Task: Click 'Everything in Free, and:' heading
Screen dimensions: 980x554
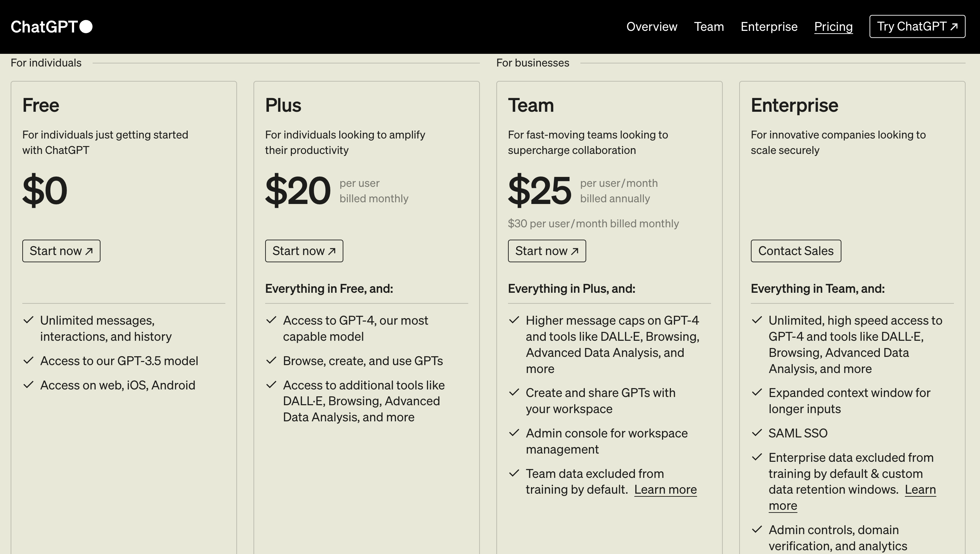Action: coord(329,289)
